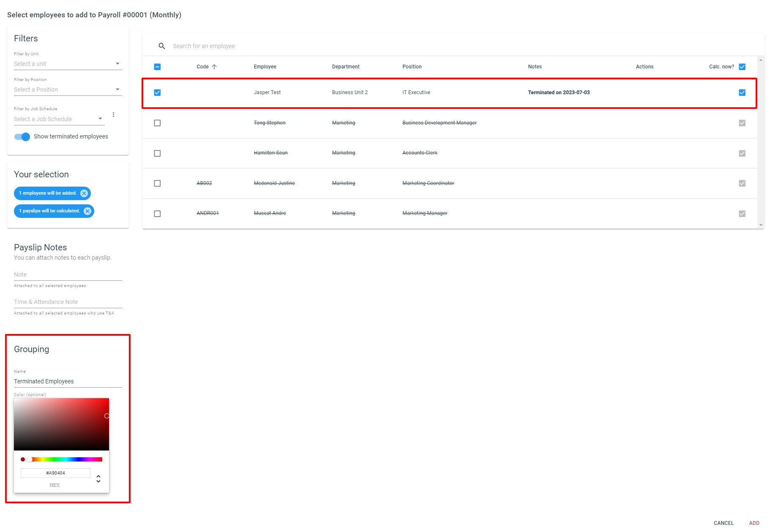Disable the Show terminated employees toggle
Viewport: 778px width, 532px height.
[21, 136]
